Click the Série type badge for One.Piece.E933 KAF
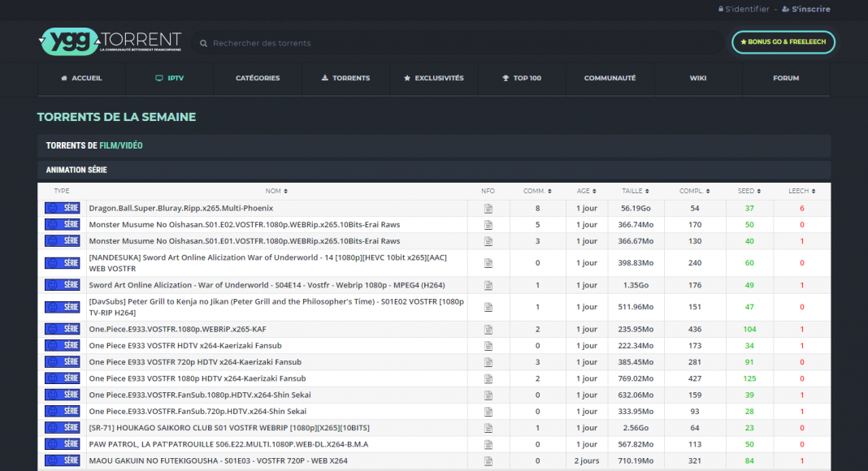This screenshot has height=471, width=868. (x=62, y=329)
